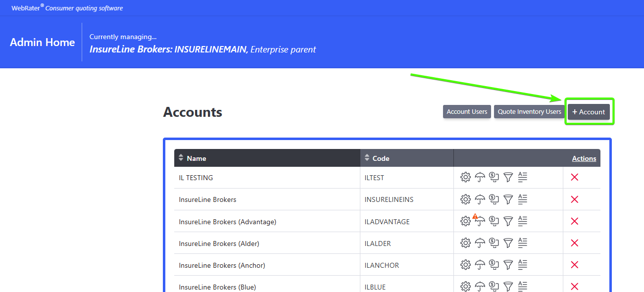Image resolution: width=644 pixels, height=292 pixels.
Task: Select IL TESTING account name
Action: point(196,178)
